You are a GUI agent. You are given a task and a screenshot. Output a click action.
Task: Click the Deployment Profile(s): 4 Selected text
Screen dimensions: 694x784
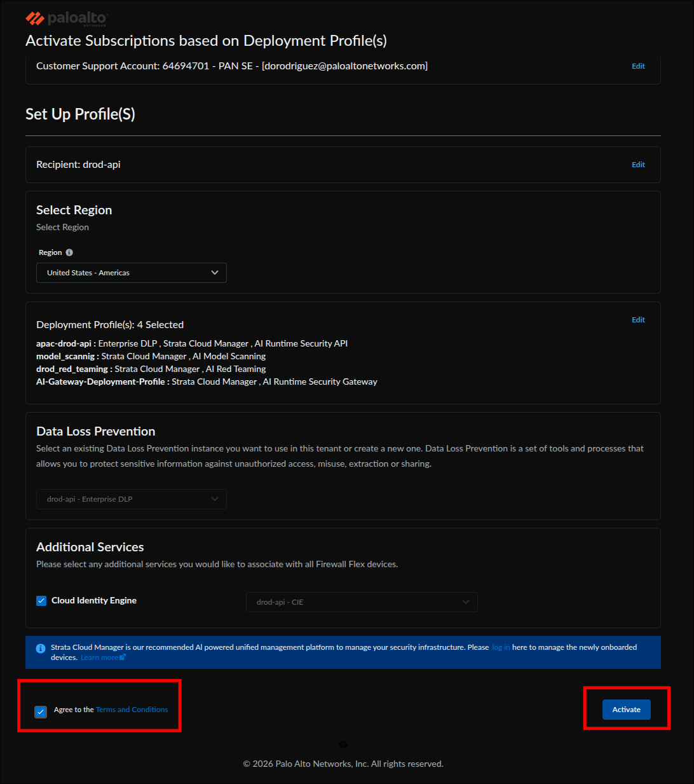tap(110, 324)
